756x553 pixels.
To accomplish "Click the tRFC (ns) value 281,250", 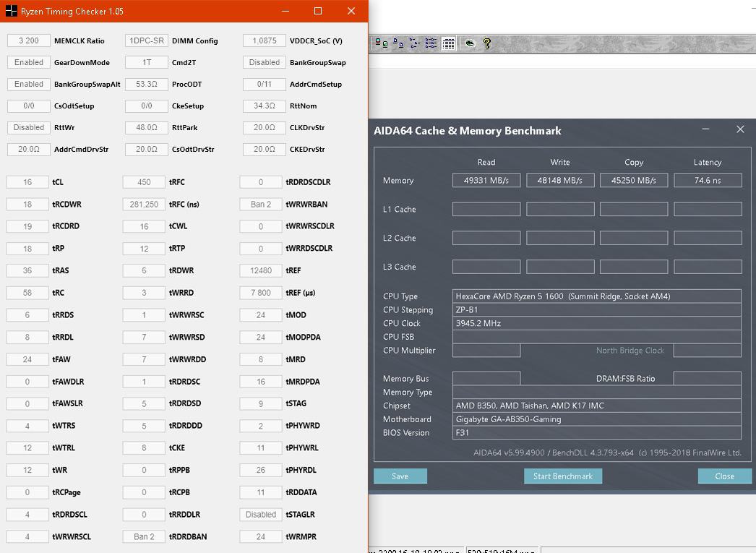I will coord(144,205).
